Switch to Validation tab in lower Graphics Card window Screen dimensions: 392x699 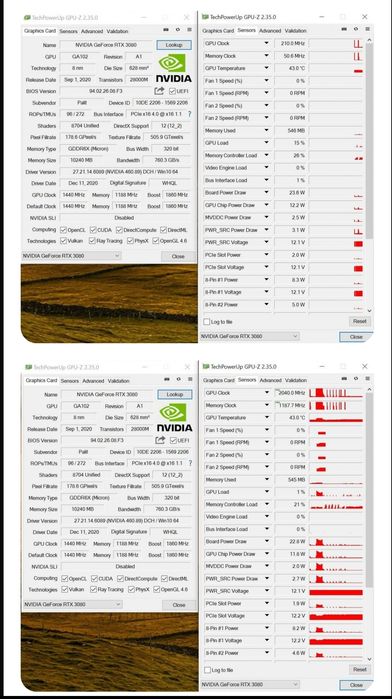(x=119, y=381)
